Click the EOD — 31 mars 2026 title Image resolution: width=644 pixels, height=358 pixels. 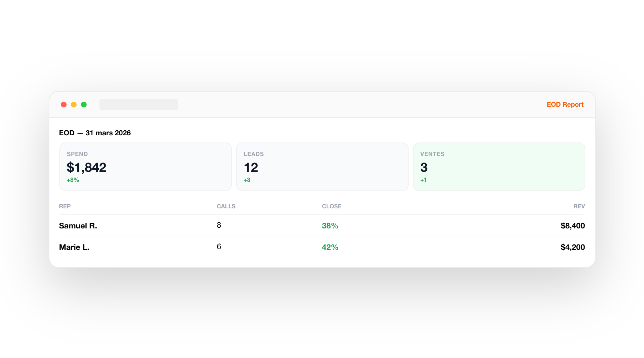pyautogui.click(x=95, y=133)
